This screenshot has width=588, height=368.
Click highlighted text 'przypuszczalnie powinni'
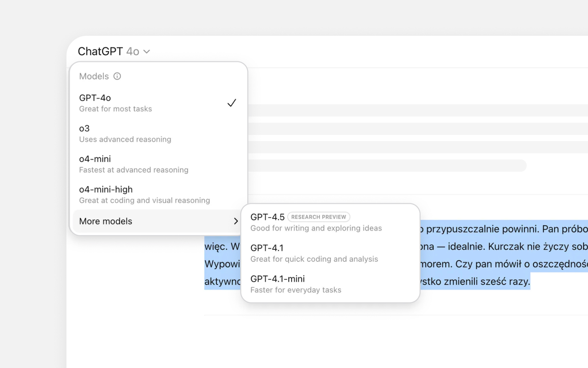(x=481, y=229)
